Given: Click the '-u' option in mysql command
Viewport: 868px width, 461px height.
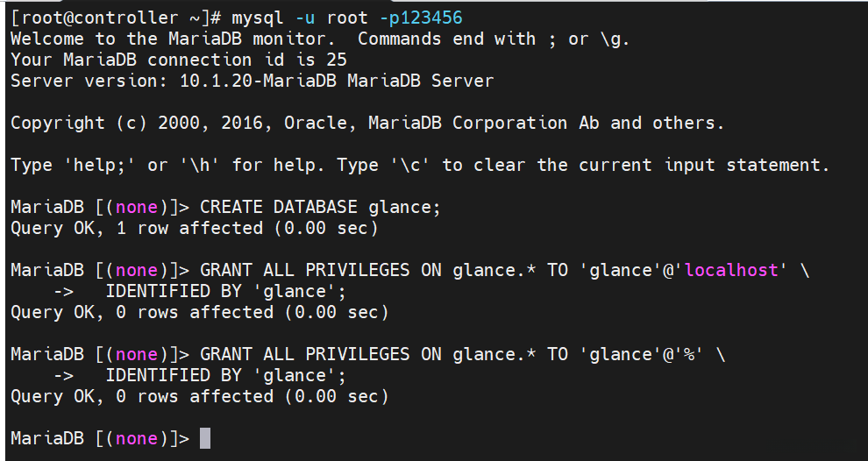Looking at the screenshot, I should click(304, 18).
